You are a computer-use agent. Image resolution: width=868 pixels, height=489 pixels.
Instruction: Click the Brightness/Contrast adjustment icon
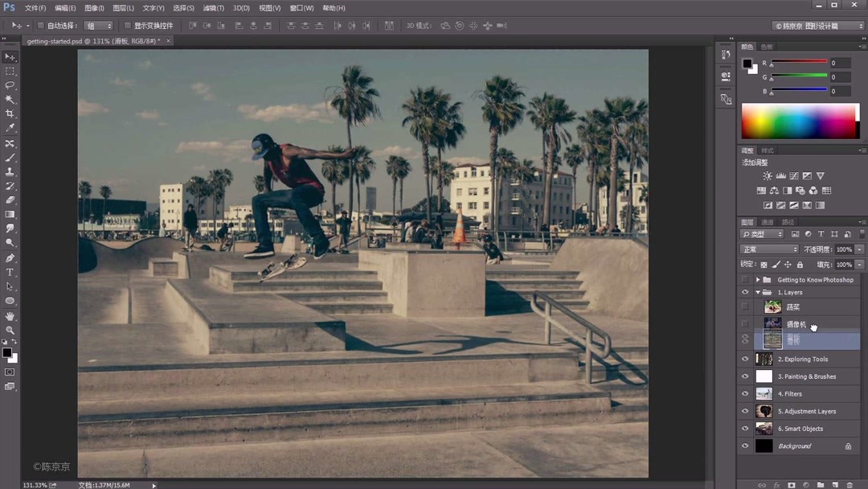[x=767, y=175]
